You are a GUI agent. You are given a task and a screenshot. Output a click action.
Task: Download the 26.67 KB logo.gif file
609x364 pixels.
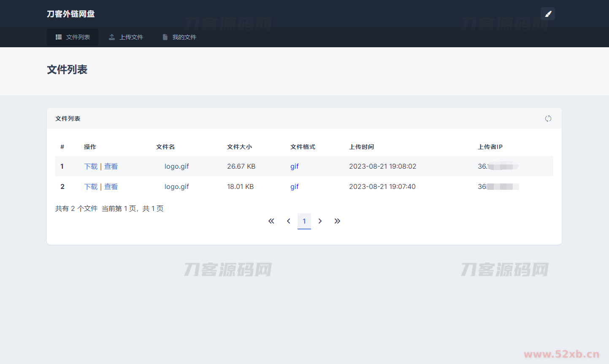(91, 166)
